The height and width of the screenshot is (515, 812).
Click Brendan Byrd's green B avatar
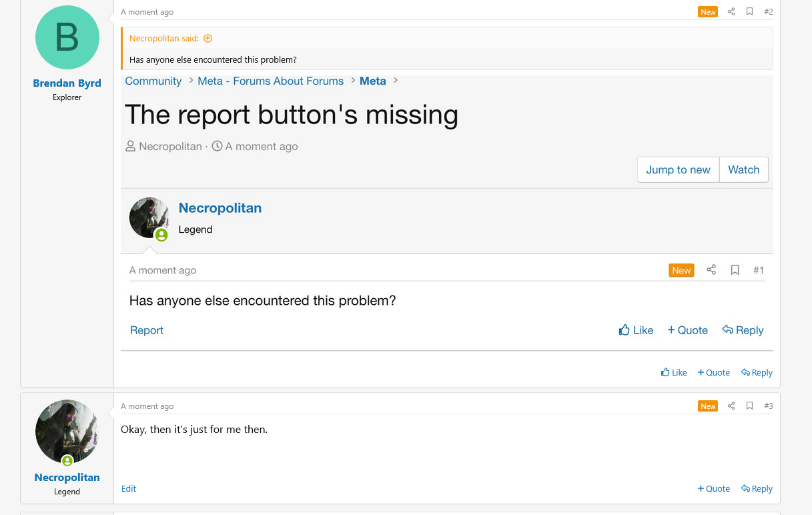(x=67, y=37)
